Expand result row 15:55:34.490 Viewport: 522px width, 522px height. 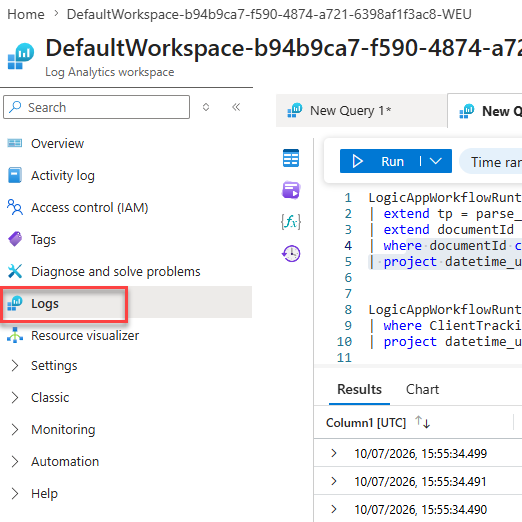(x=334, y=509)
